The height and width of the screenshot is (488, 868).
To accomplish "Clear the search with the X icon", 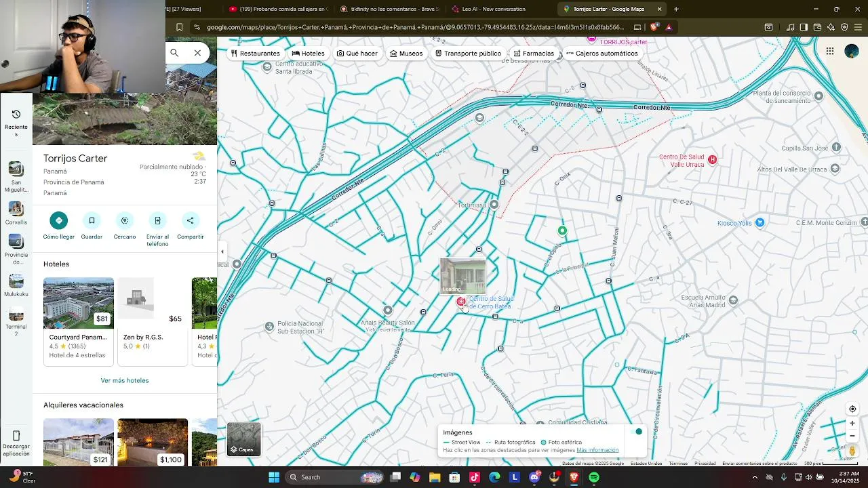I will coord(197,53).
